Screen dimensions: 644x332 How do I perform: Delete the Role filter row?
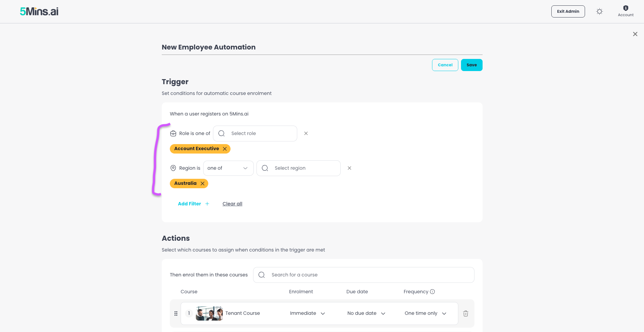(306, 133)
